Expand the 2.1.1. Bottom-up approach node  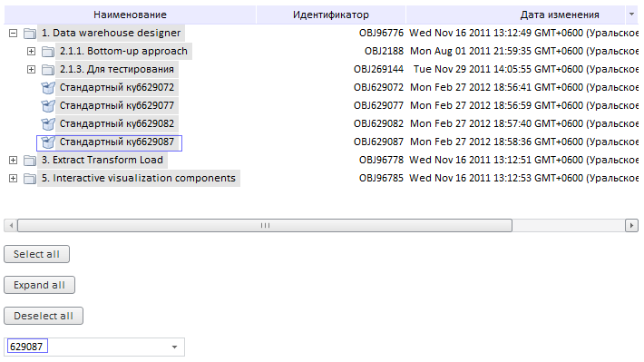tap(31, 52)
